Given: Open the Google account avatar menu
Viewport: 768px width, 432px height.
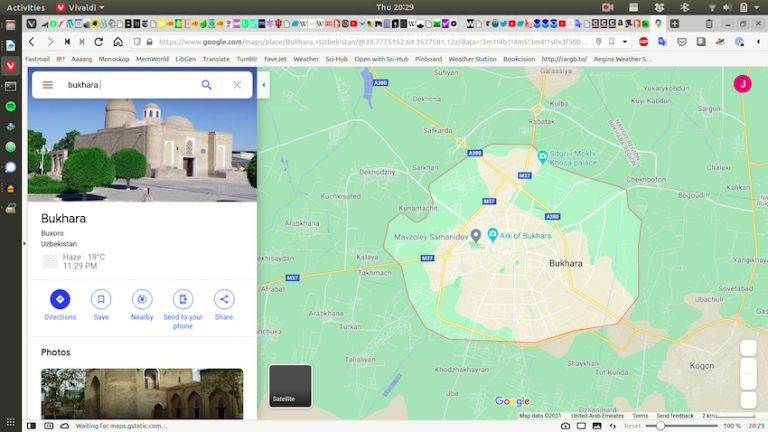Looking at the screenshot, I should (x=742, y=84).
